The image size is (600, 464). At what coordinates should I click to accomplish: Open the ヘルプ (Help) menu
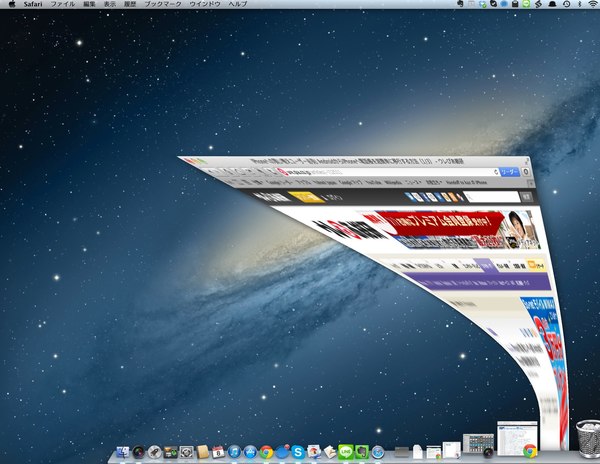(238, 5)
